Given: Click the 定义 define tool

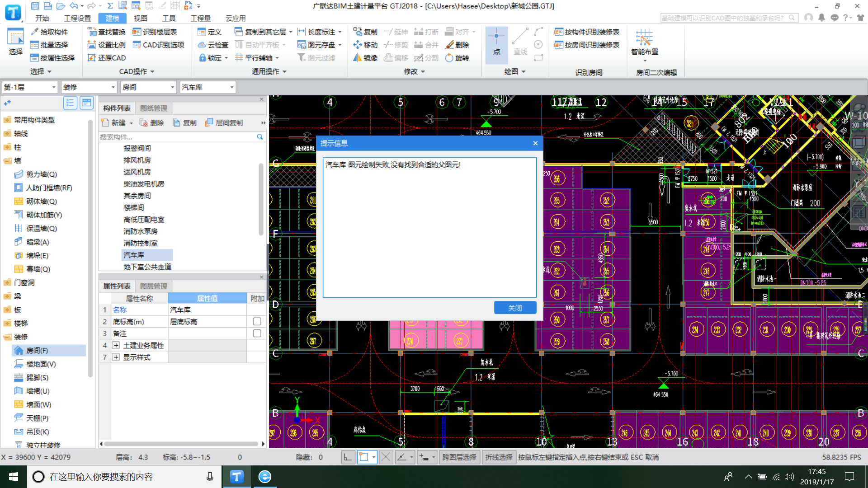Looking at the screenshot, I should coord(209,32).
